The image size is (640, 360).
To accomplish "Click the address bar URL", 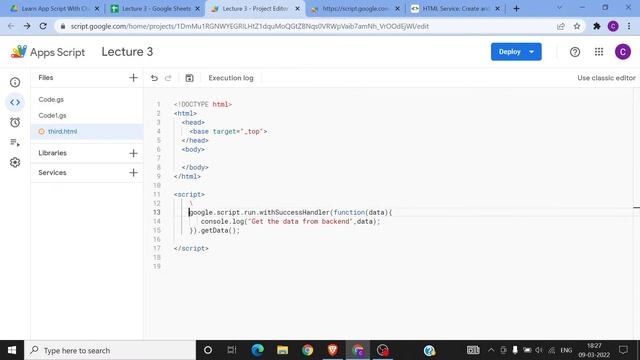I will click(249, 26).
